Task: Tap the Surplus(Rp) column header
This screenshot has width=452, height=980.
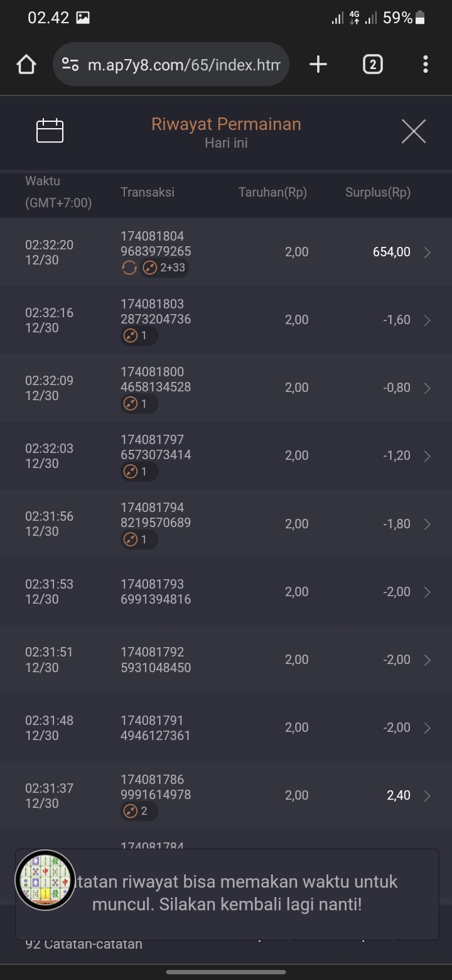Action: 378,193
